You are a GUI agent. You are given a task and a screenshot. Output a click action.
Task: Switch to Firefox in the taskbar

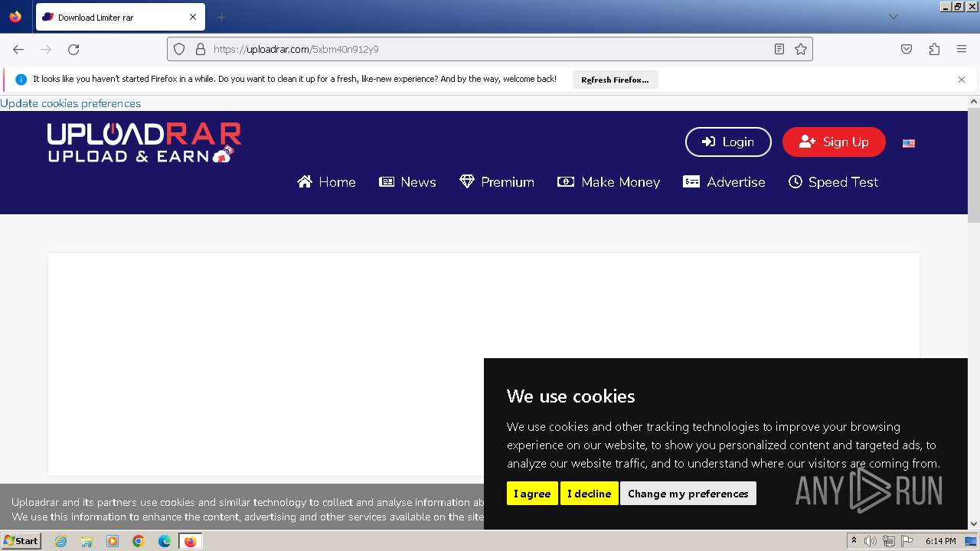190,541
